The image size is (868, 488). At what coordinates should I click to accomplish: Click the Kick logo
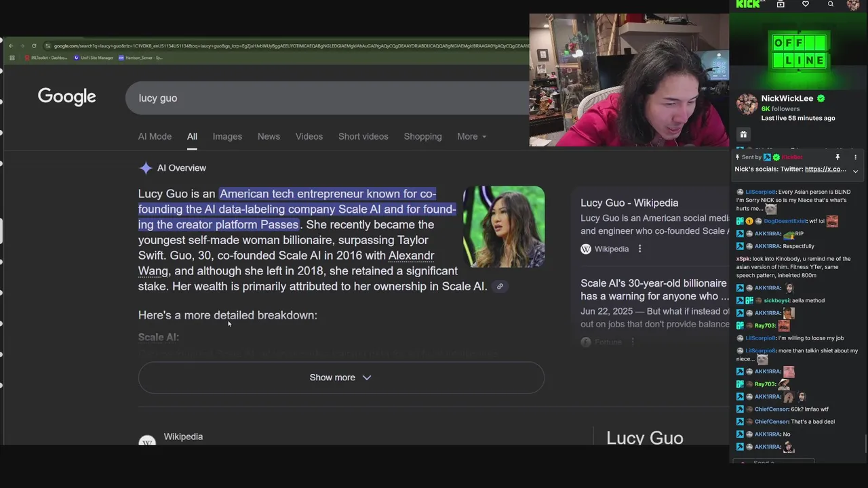[x=748, y=4]
